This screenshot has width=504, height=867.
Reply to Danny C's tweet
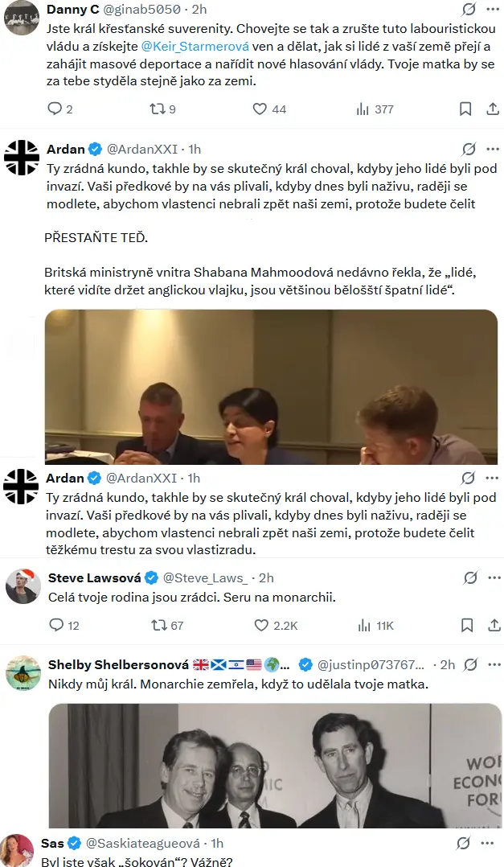[55, 109]
